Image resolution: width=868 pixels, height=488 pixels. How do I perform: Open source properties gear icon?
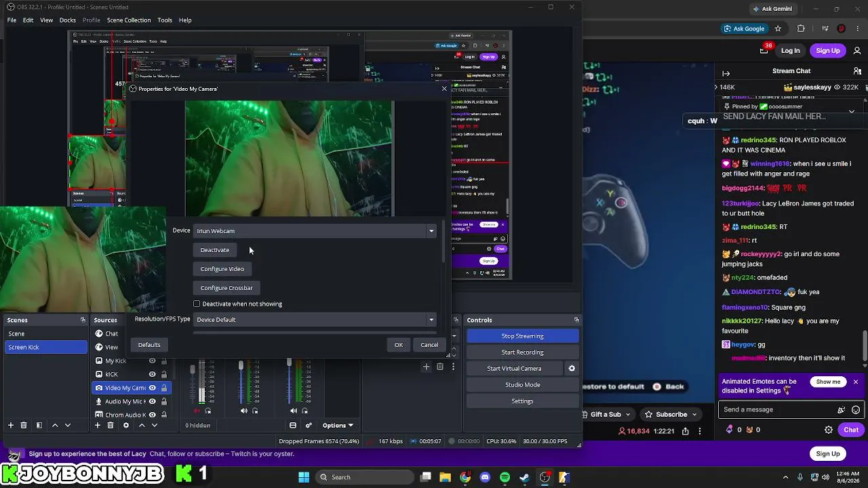(x=126, y=426)
